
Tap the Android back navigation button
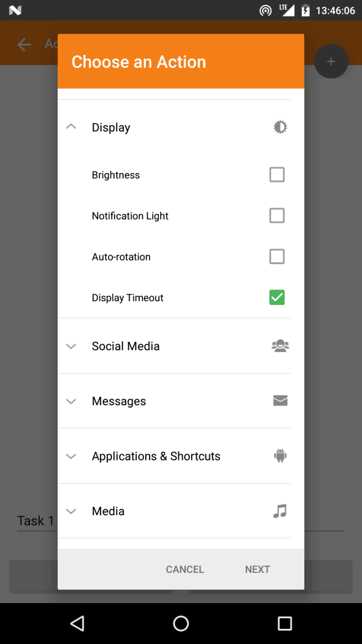click(x=77, y=623)
